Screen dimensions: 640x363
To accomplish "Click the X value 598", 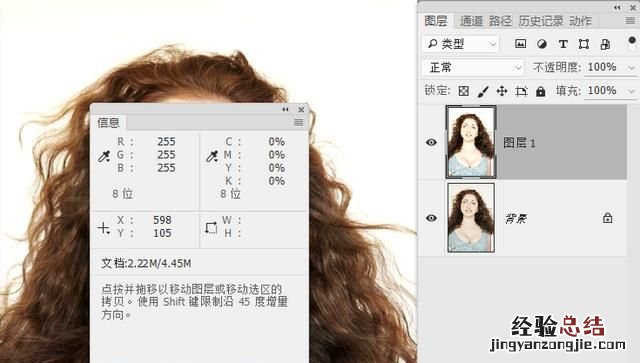I will [x=162, y=220].
